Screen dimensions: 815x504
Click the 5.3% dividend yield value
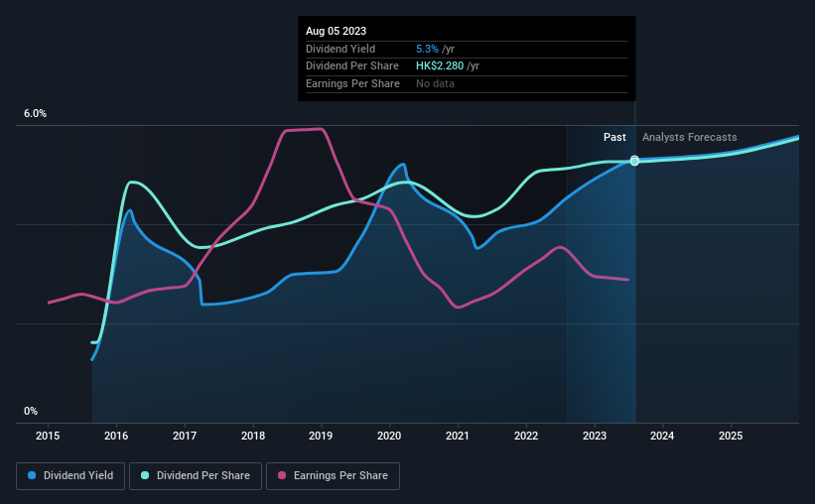tap(427, 49)
